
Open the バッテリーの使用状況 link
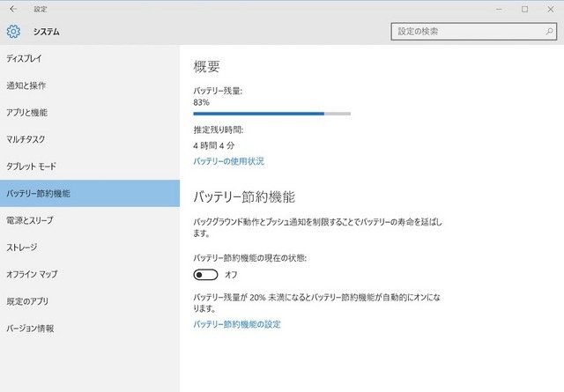[228, 161]
